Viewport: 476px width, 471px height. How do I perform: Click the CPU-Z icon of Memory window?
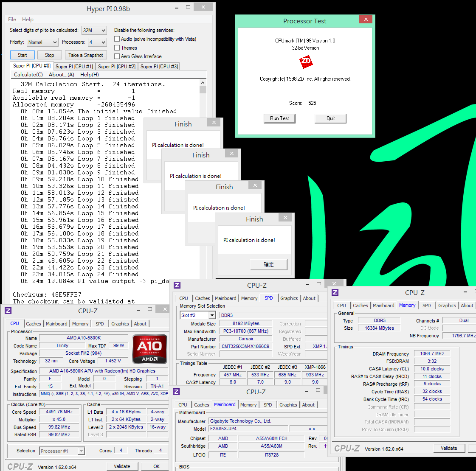(x=335, y=292)
